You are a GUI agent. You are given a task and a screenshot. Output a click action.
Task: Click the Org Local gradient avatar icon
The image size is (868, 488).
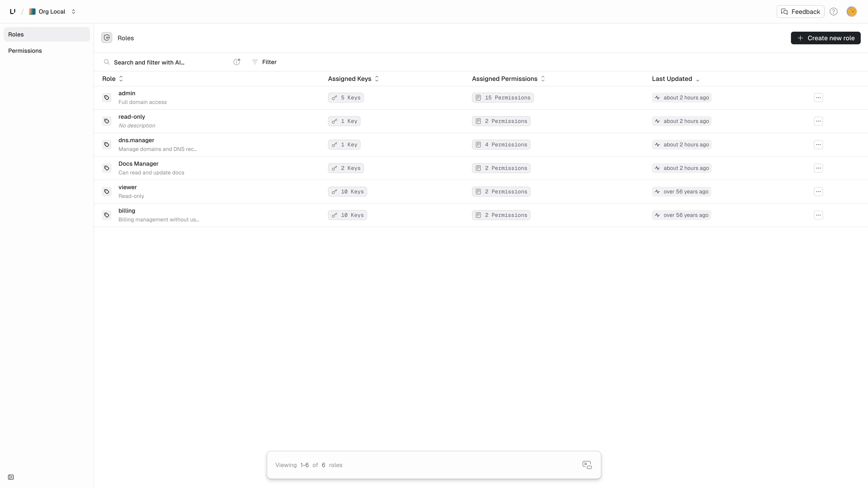[x=32, y=12]
